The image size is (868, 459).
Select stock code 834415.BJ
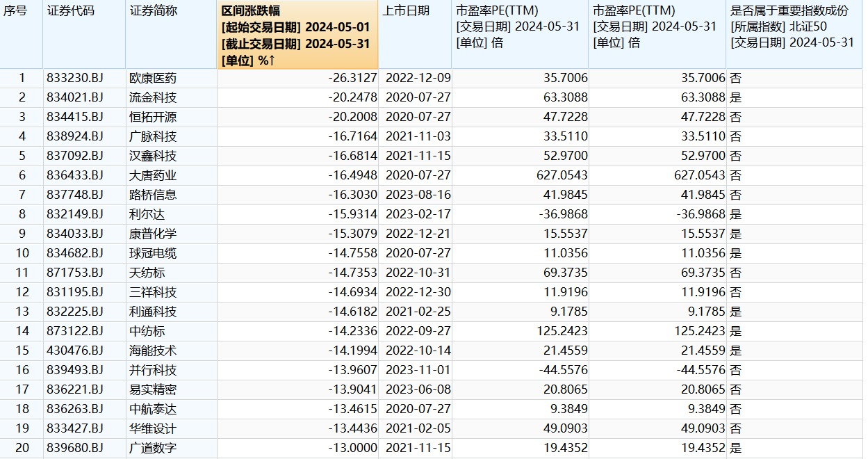(75, 117)
